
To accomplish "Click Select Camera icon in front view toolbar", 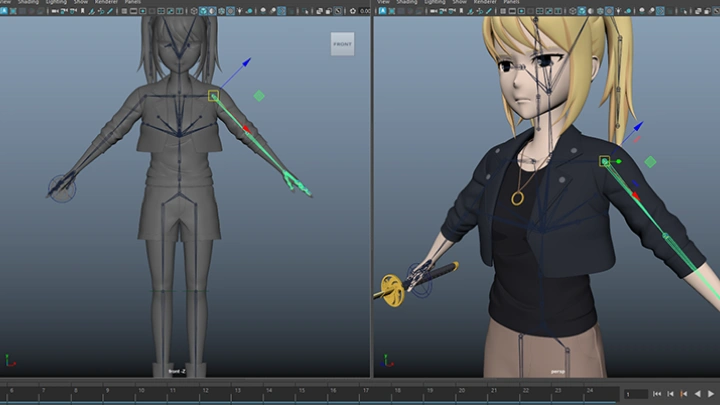I will (55, 11).
